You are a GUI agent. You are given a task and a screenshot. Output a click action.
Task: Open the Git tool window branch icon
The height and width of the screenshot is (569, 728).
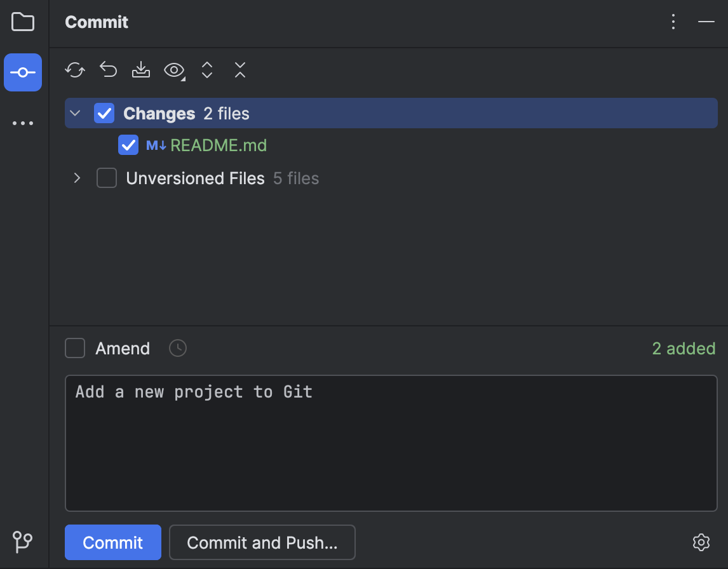(x=22, y=543)
